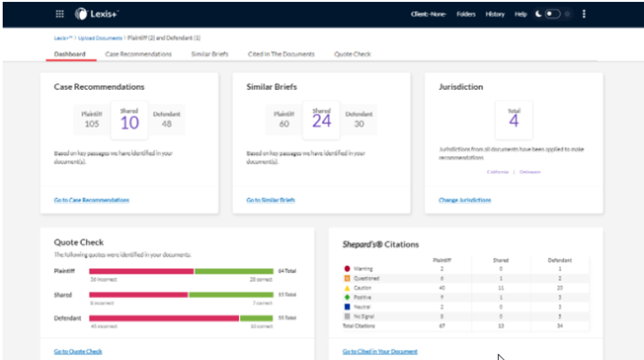Click the Lexis+ logo
Viewport: 644px width, 360px height.
point(97,14)
